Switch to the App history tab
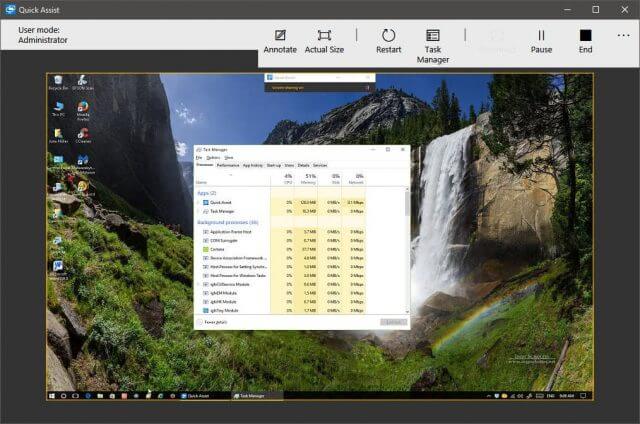 (x=253, y=165)
